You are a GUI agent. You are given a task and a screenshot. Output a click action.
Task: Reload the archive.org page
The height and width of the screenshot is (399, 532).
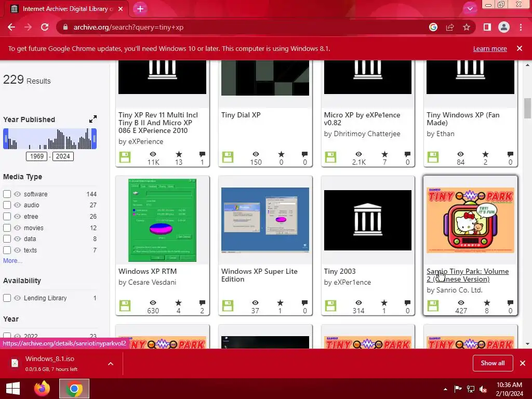[45, 27]
